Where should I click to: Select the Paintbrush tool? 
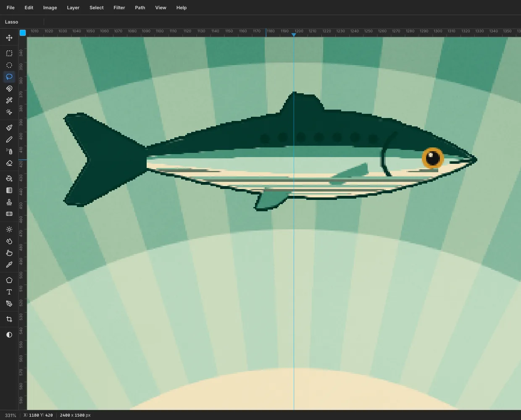click(x=9, y=128)
